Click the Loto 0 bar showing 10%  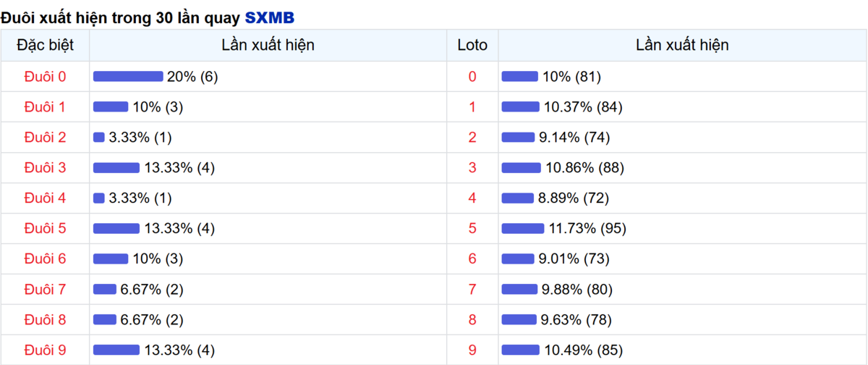pyautogui.click(x=520, y=77)
